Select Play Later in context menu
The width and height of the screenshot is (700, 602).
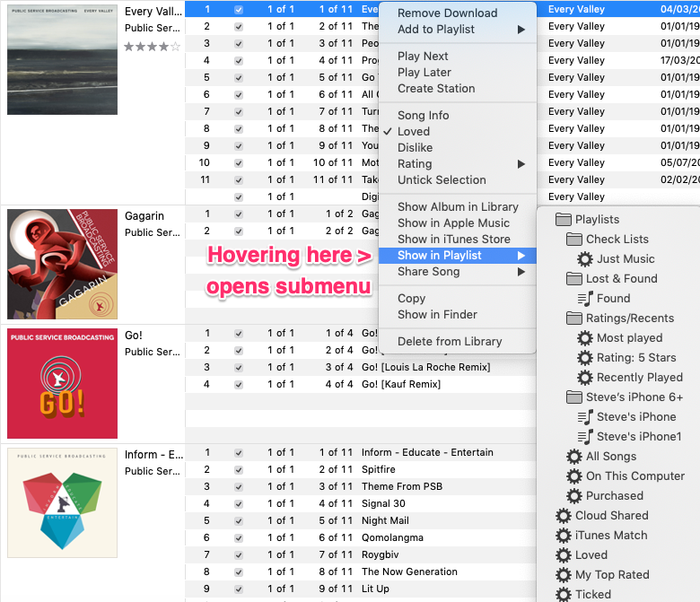click(x=457, y=73)
